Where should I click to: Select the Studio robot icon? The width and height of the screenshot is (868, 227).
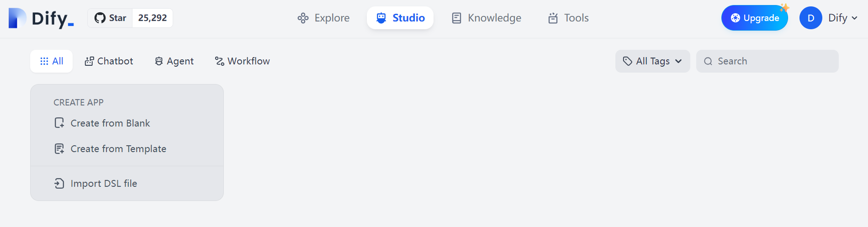(x=381, y=18)
